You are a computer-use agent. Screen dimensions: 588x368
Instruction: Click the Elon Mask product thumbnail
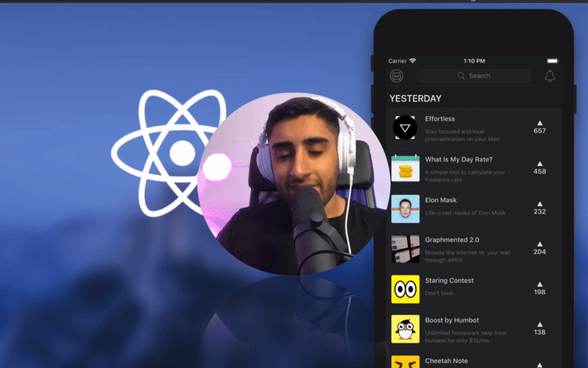click(x=405, y=209)
